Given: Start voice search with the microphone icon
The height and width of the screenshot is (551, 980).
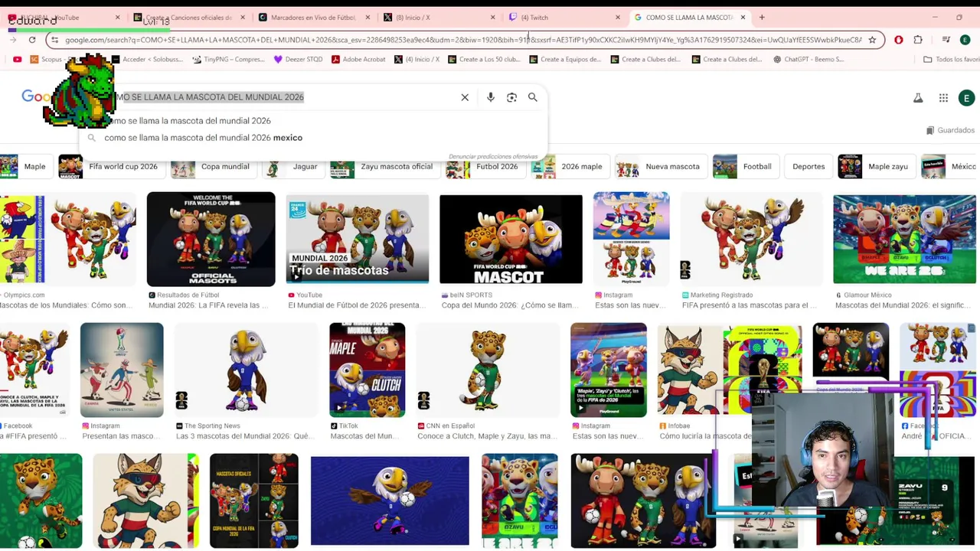Looking at the screenshot, I should 491,97.
